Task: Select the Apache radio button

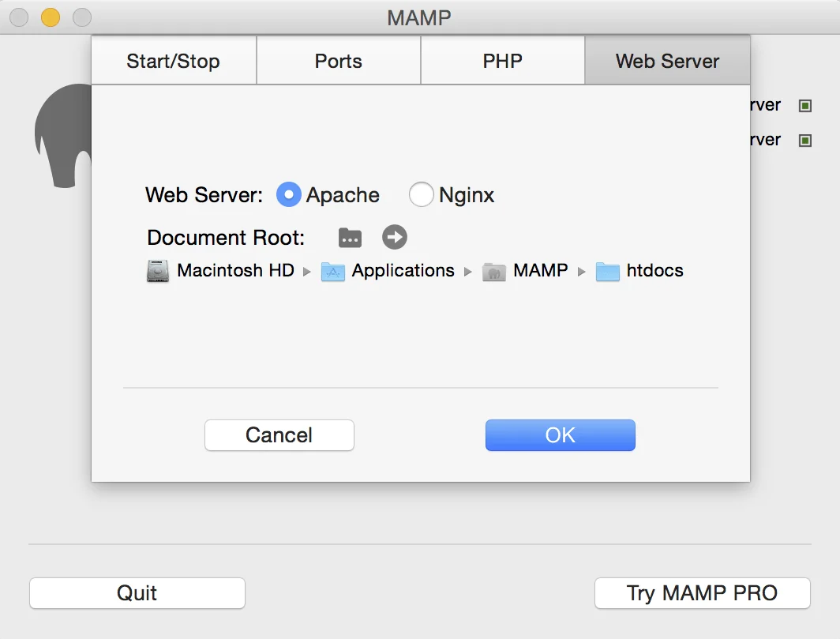Action: pos(289,194)
